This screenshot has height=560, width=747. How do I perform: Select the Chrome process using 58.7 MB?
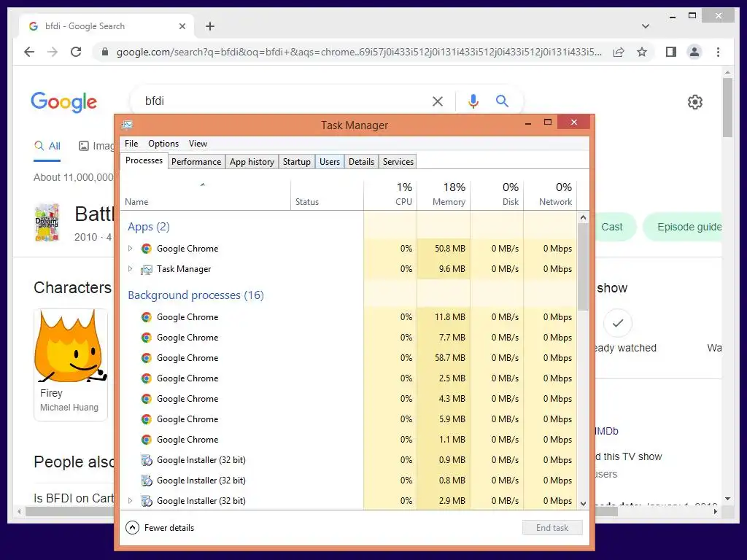pos(349,358)
